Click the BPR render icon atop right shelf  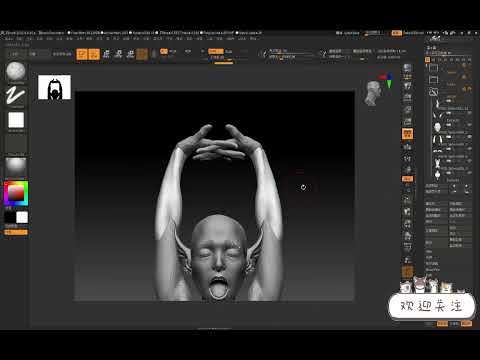[407, 69]
